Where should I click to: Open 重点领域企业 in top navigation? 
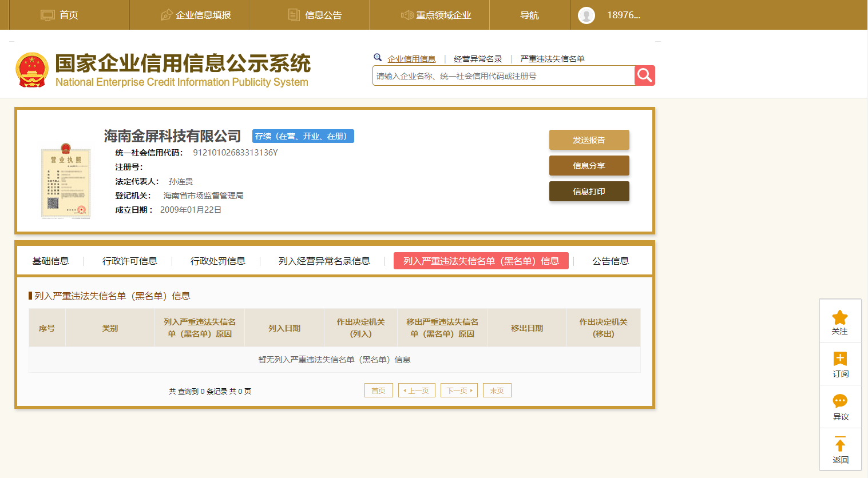click(443, 15)
